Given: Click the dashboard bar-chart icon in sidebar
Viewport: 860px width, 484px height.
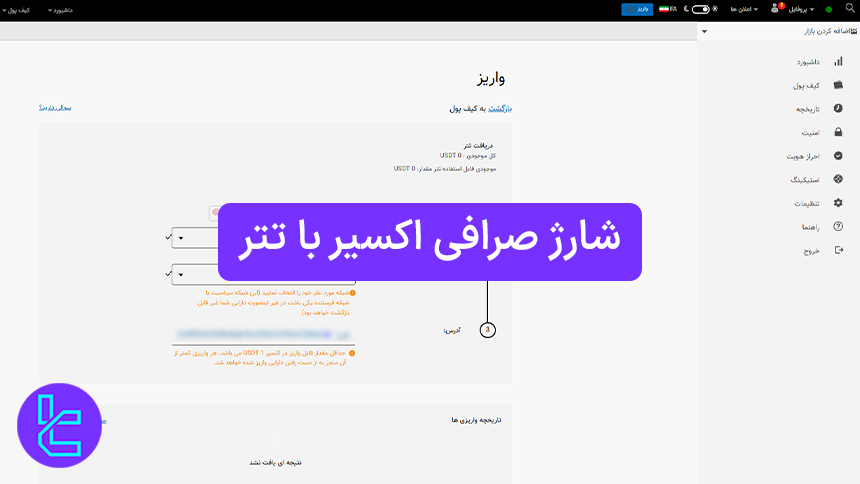Looking at the screenshot, I should pyautogui.click(x=838, y=61).
